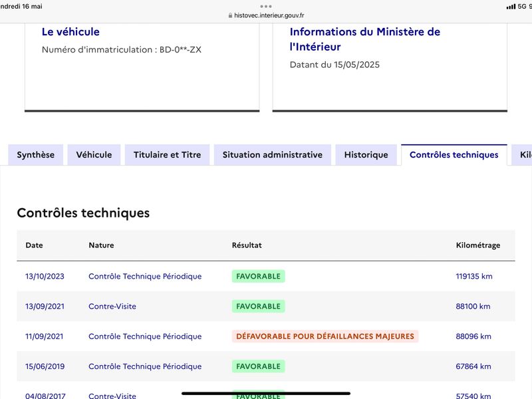The image size is (532, 399).
Task: Click the FAVORABLE badge for 15/06/2019
Action: tap(259, 366)
